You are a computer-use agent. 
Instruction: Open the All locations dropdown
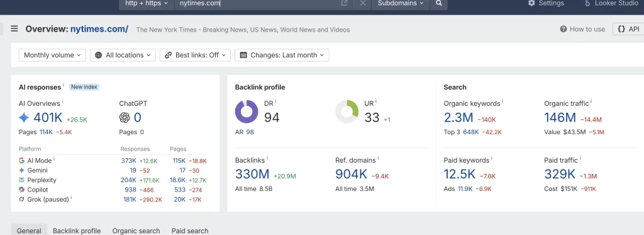[x=123, y=55]
